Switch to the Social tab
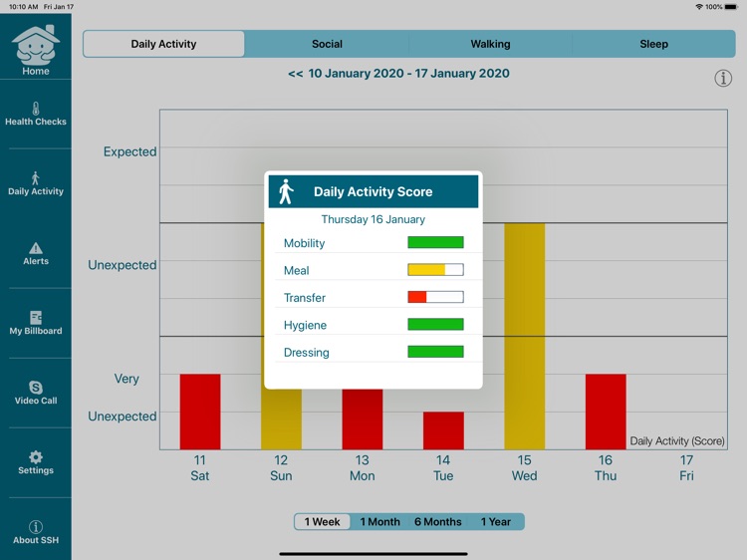Screen dimensions: 747x560 coord(327,44)
